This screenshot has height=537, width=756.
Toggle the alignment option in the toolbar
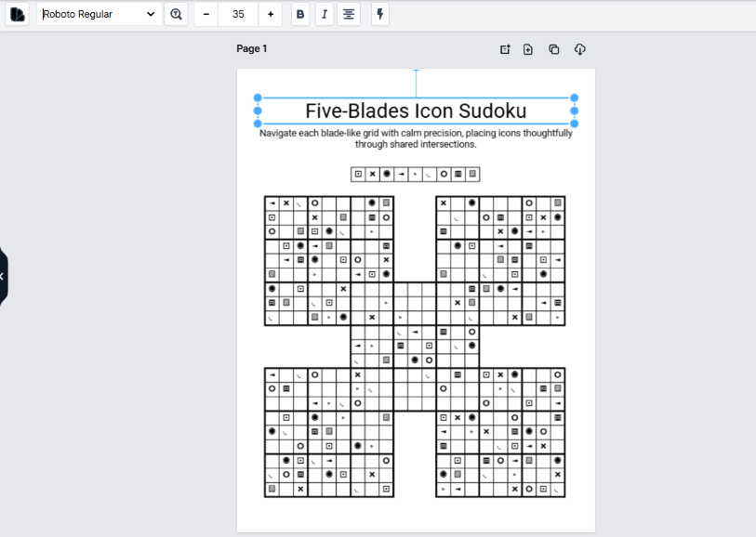(x=348, y=14)
